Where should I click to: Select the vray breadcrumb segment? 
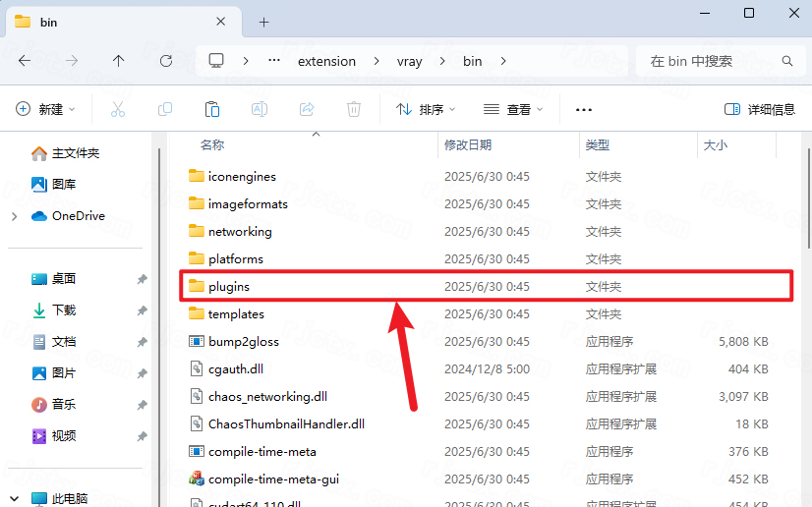click(x=409, y=61)
